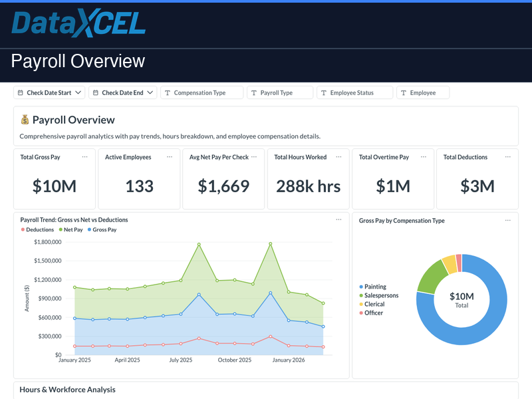Open Gross Pay by Compensation Type chart menu

(x=507, y=220)
